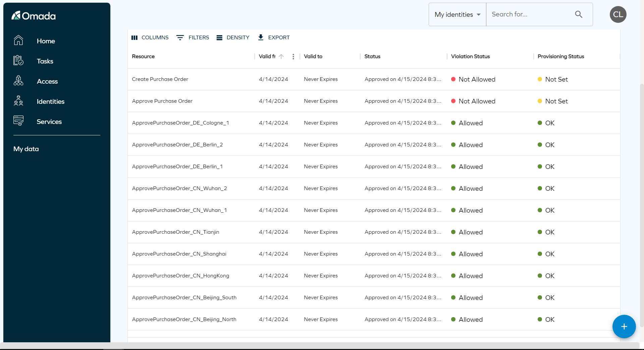This screenshot has width=644, height=350.
Task: Select Approve Purchase Order resource
Action: point(162,101)
